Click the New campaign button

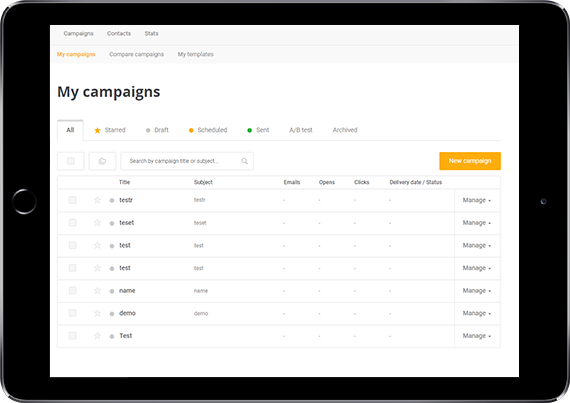pos(470,161)
